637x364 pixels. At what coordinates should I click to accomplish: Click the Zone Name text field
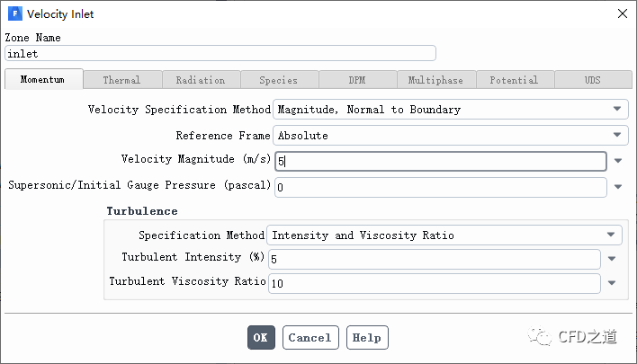[x=220, y=53]
